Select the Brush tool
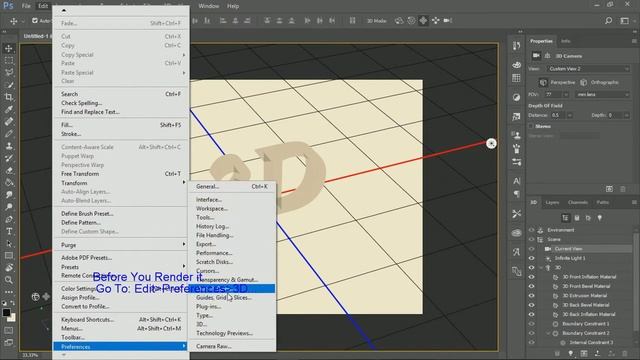This screenshot has width=640, height=360. (x=9, y=133)
